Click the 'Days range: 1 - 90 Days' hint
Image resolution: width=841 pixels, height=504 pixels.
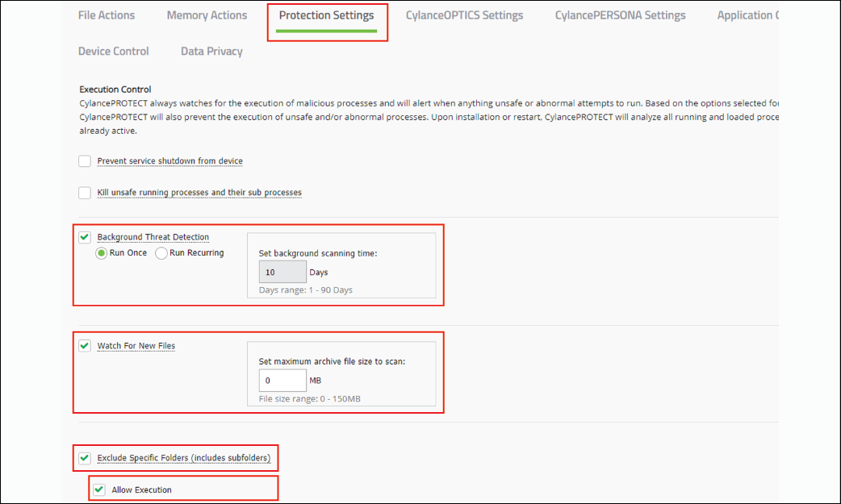306,290
